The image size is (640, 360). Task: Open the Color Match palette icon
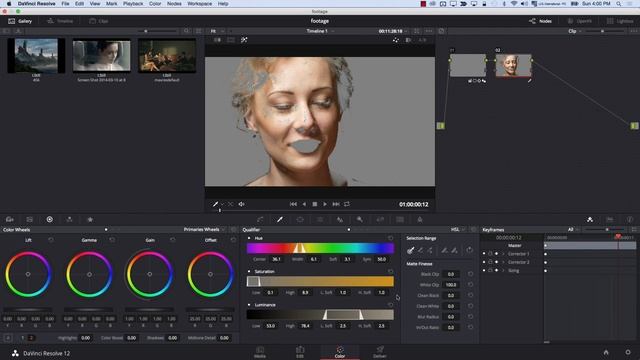click(29, 220)
